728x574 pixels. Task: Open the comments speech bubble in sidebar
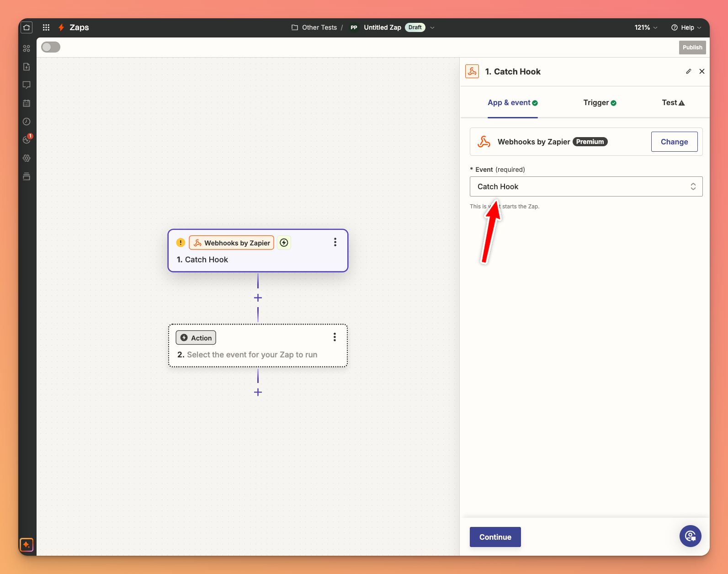(27, 85)
